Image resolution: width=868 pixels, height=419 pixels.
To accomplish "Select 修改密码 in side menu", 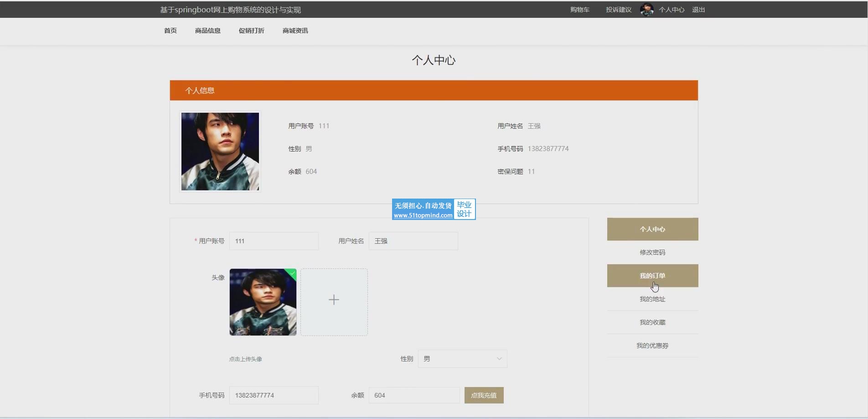I will (652, 252).
